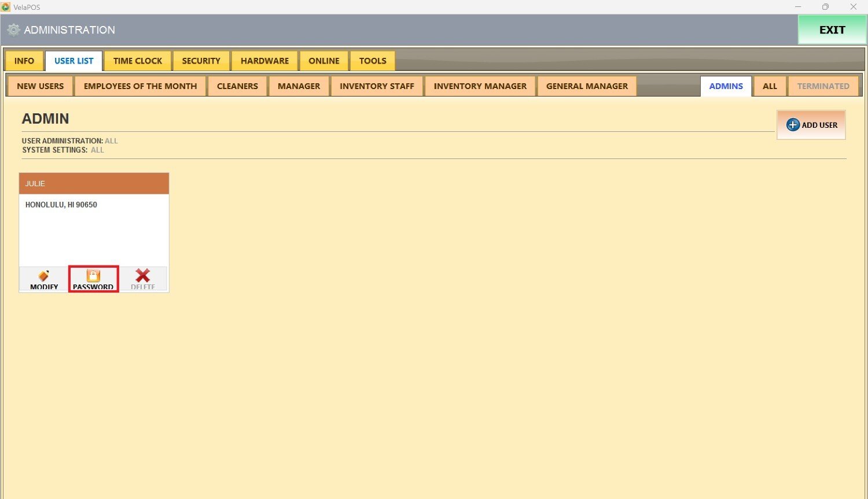Display the TERMINATED users tab

point(823,86)
